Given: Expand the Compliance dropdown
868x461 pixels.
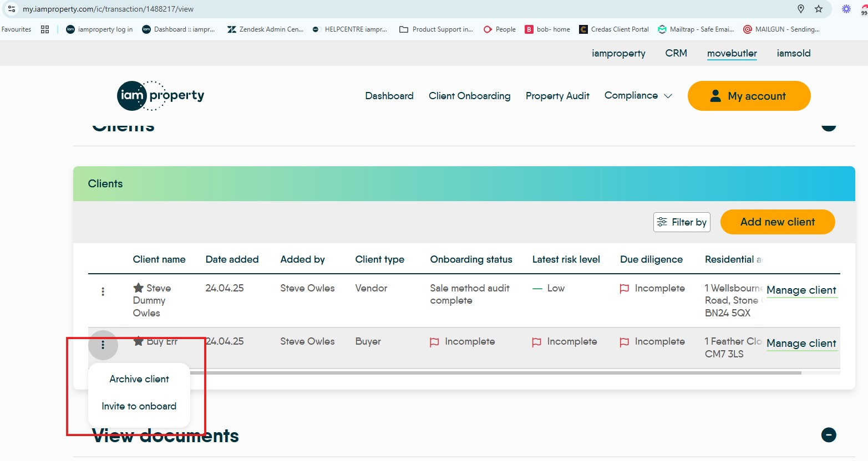Looking at the screenshot, I should coord(638,95).
